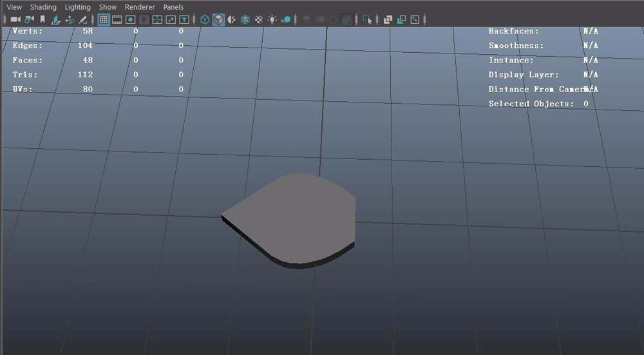Click the Verts value 58
This screenshot has height=355, width=644.
(x=88, y=31)
